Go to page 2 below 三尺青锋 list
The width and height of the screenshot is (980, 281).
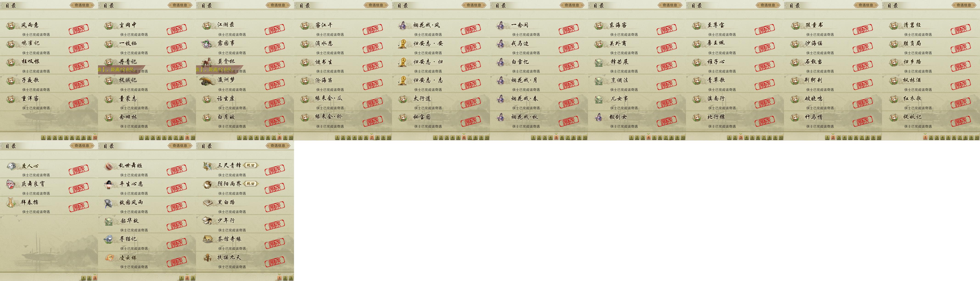285,278
